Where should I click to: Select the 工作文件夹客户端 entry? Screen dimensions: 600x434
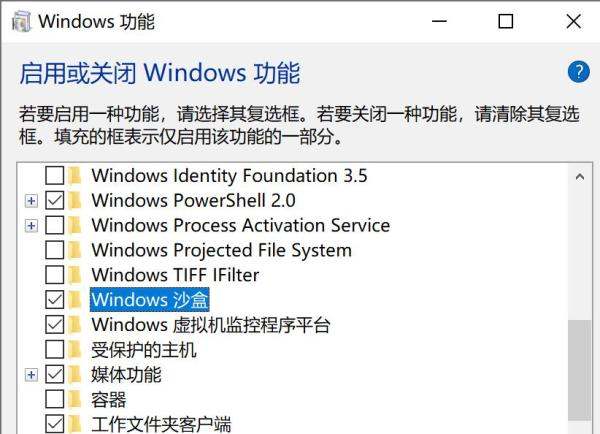point(161,424)
